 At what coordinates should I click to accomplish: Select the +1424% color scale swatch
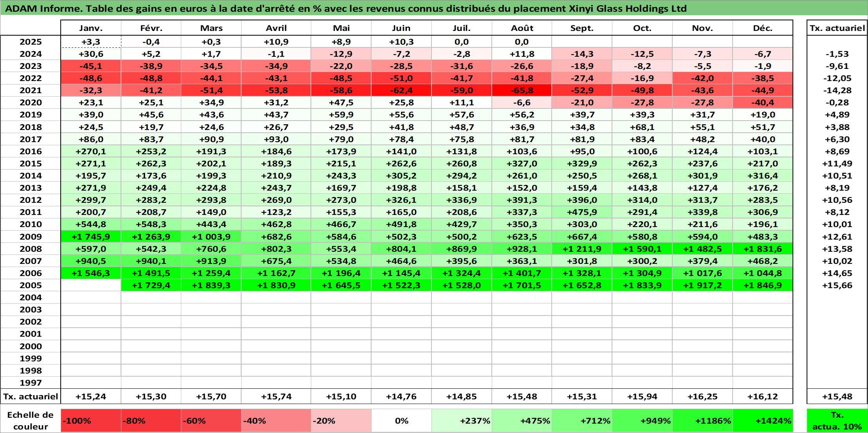763,421
